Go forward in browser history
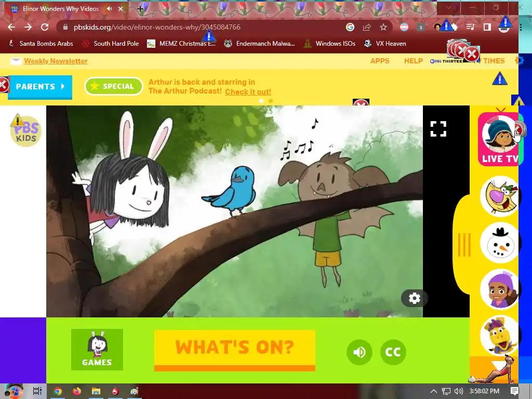The height and width of the screenshot is (399, 532). [x=28, y=27]
